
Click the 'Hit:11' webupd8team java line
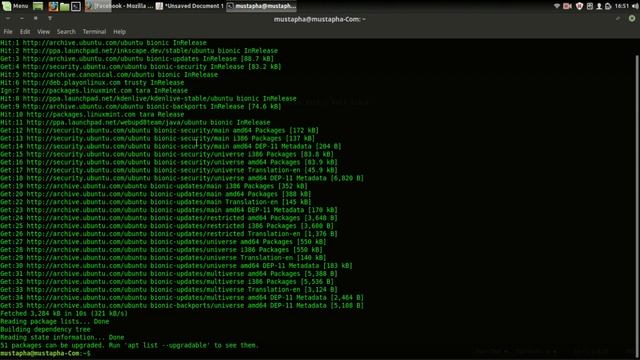[x=135, y=122]
